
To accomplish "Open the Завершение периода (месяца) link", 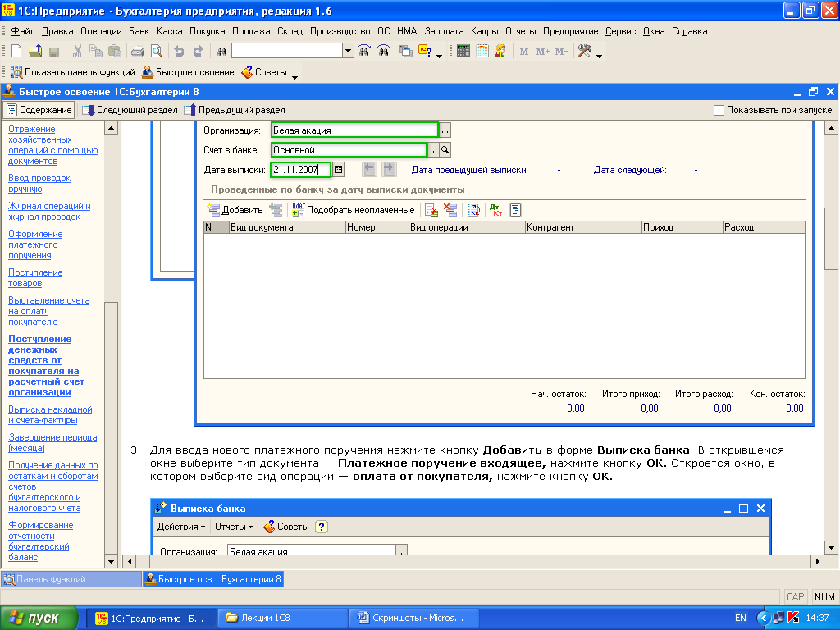I will point(52,442).
